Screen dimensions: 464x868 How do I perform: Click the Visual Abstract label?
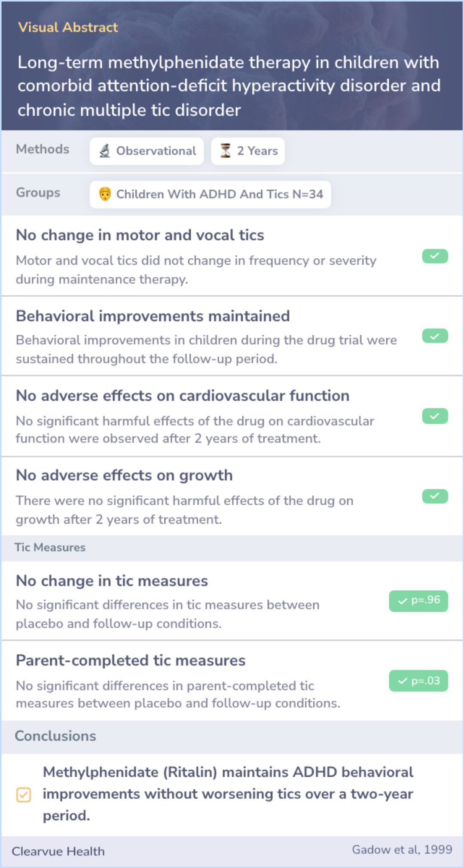click(x=68, y=27)
